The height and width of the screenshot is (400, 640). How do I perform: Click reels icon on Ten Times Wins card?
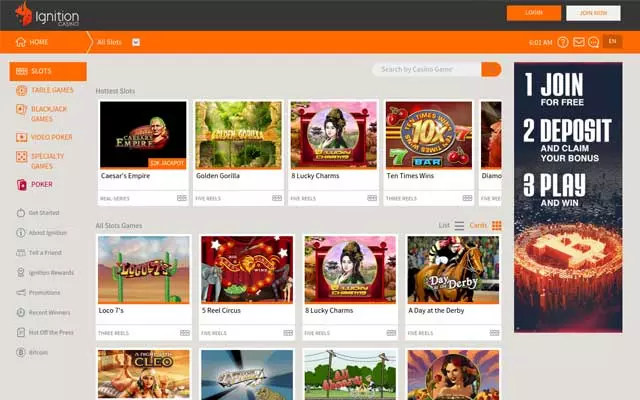(x=467, y=198)
